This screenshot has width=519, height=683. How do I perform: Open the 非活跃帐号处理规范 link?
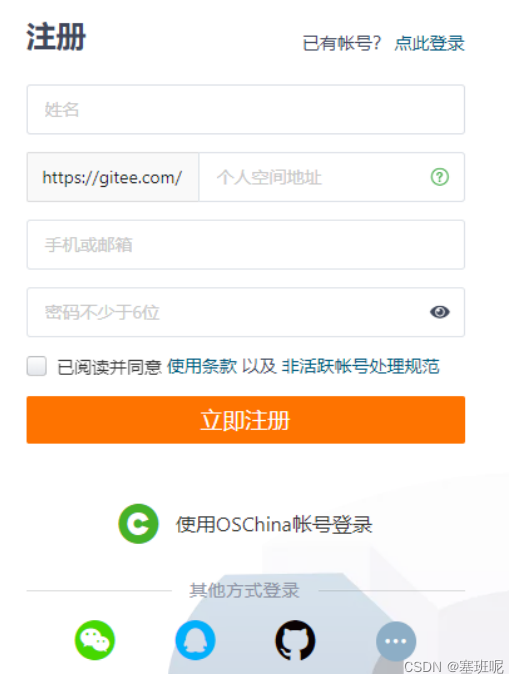pos(360,366)
